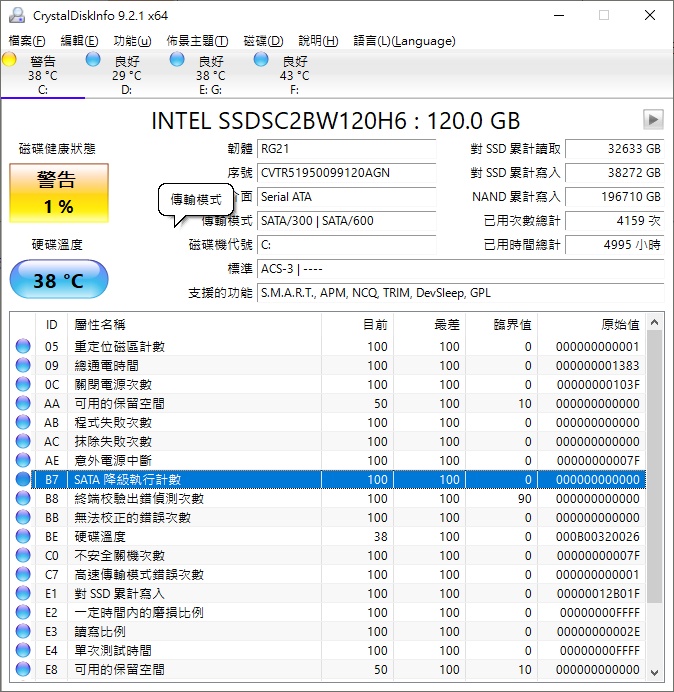Click the CrystalDiskInfo app icon in title bar
This screenshot has height=692, width=674.
tap(16, 15)
